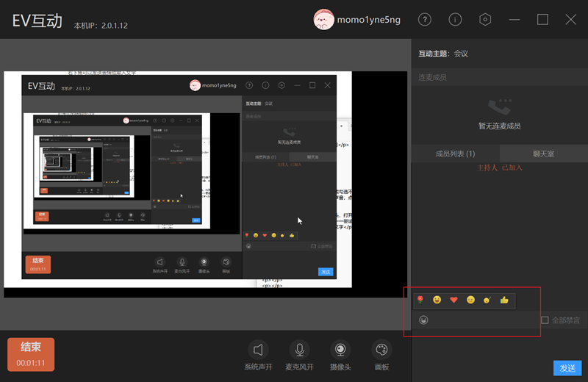The width and height of the screenshot is (588, 382).
Task: Turn on the camera icon (摄像头)
Action: coord(340,350)
